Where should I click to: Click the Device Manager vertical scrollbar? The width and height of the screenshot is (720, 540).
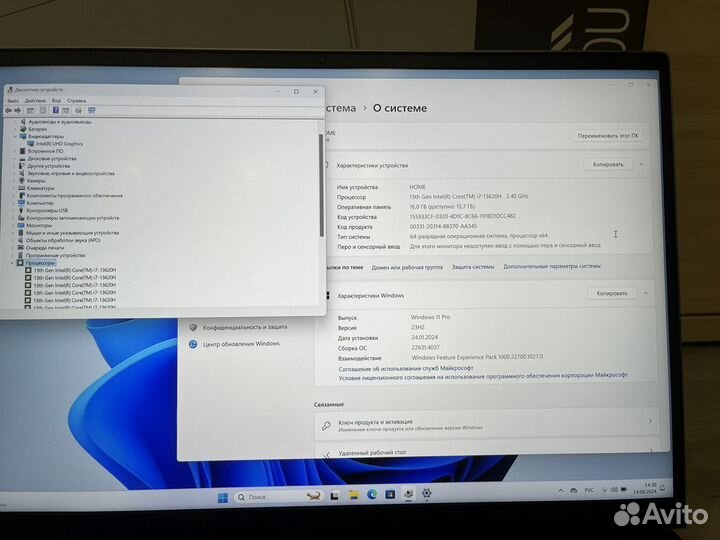(x=321, y=185)
